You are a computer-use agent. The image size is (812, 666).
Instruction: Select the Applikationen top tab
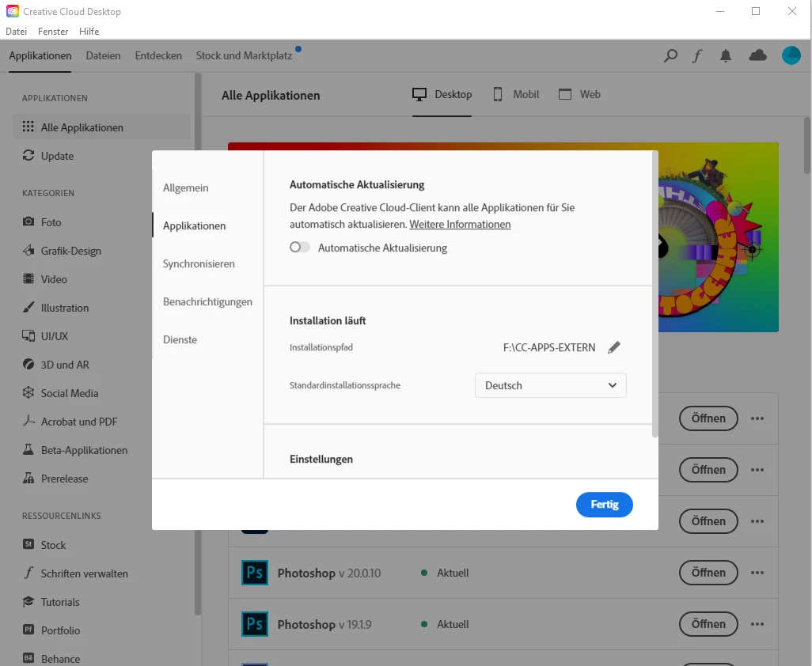pyautogui.click(x=40, y=55)
